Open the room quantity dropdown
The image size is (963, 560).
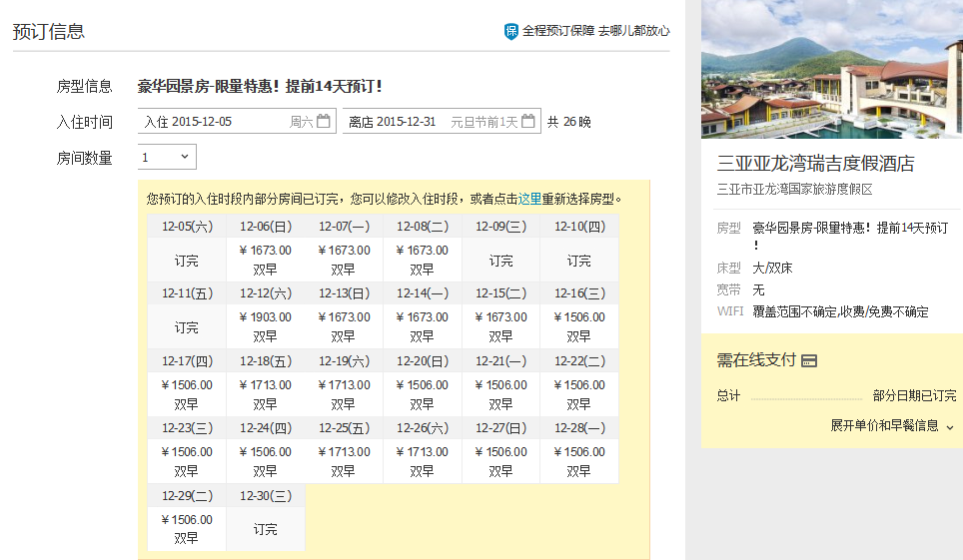[167, 157]
